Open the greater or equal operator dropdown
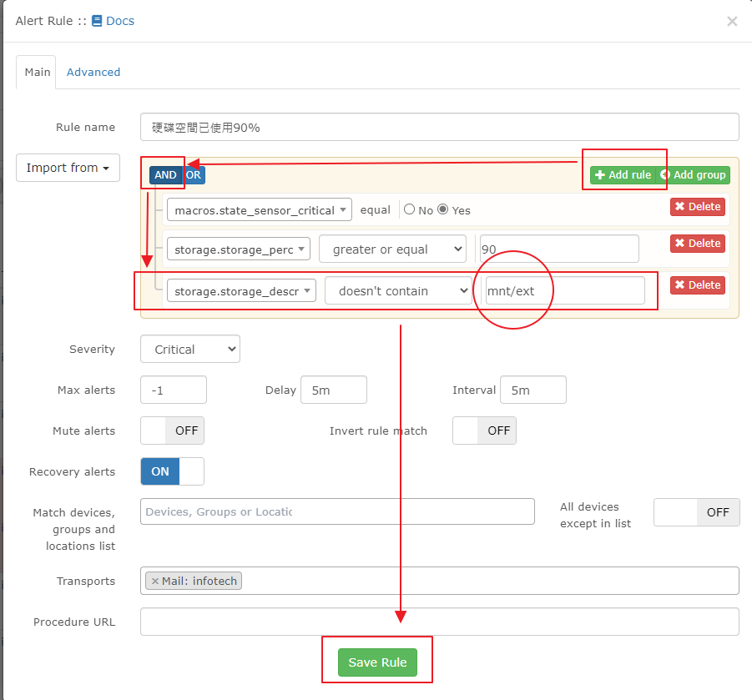The height and width of the screenshot is (700, 752). pos(393,249)
